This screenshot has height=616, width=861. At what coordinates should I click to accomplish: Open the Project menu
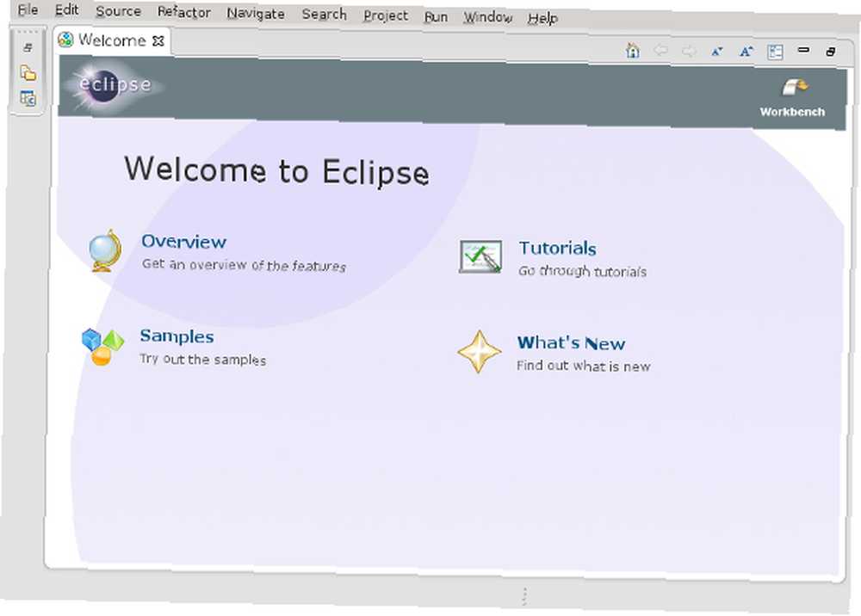[x=386, y=15]
